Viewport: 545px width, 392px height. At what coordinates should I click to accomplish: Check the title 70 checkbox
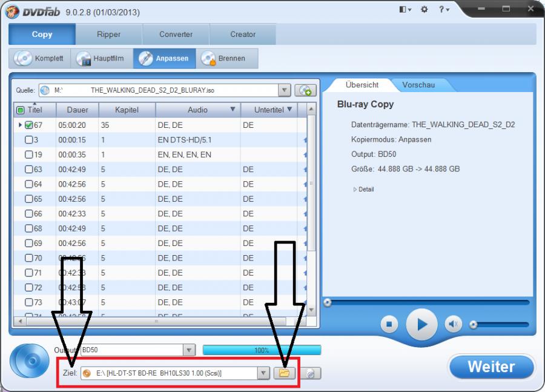pos(29,258)
